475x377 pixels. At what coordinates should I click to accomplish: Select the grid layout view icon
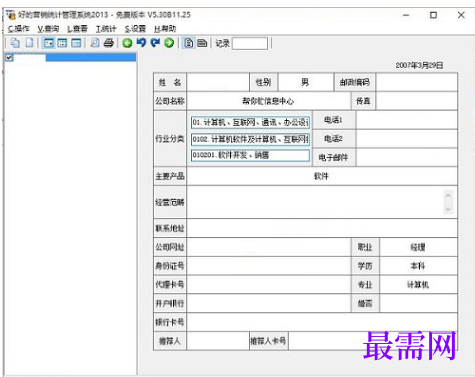(x=63, y=43)
